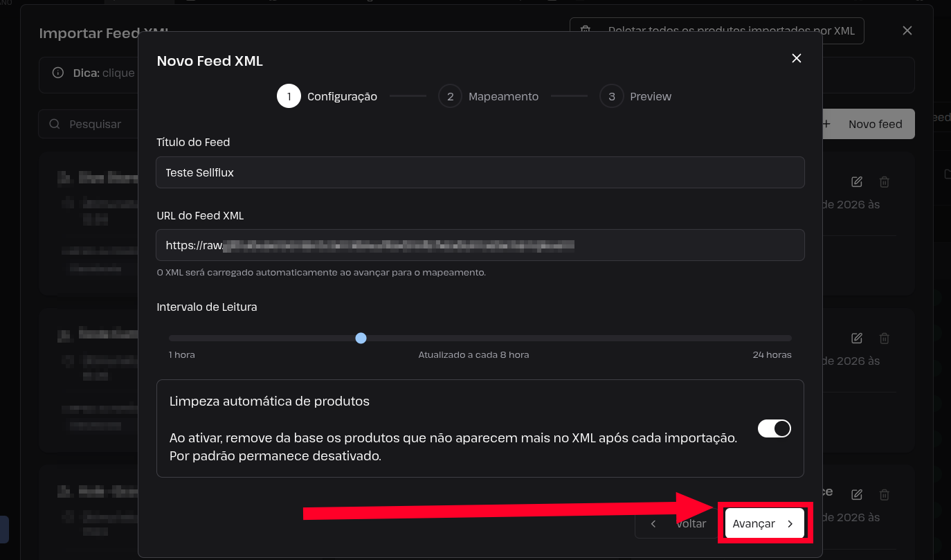Image resolution: width=951 pixels, height=560 pixels.
Task: Click the Novo feed button
Action: (x=867, y=124)
